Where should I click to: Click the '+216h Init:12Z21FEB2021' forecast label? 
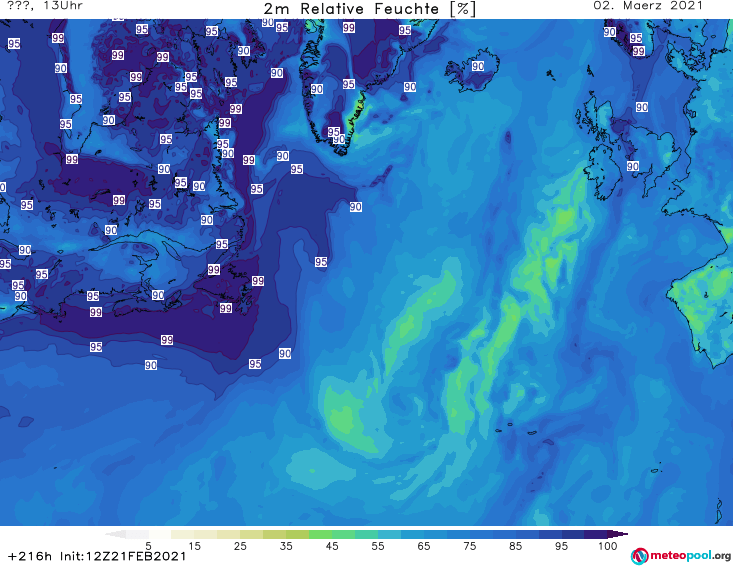click(97, 556)
